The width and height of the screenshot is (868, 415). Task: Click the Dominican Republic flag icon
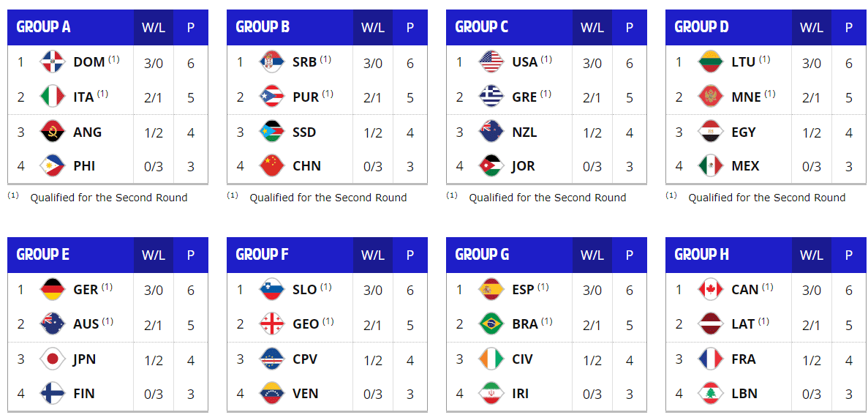(53, 62)
